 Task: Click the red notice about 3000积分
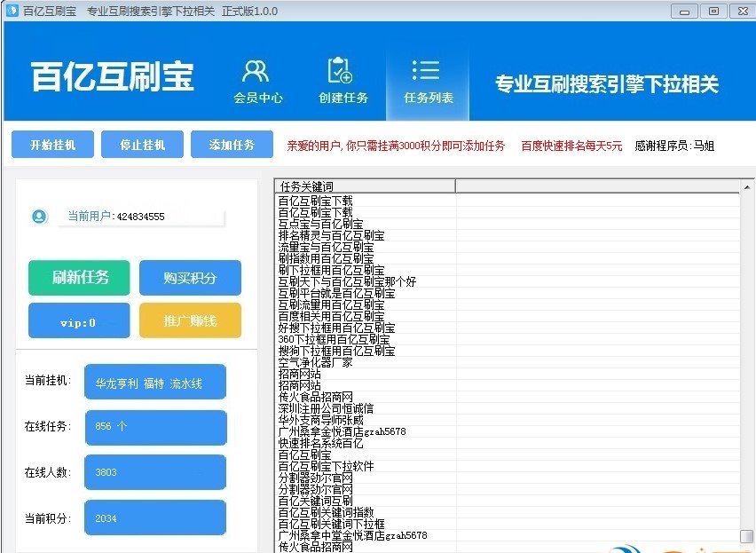click(x=396, y=146)
